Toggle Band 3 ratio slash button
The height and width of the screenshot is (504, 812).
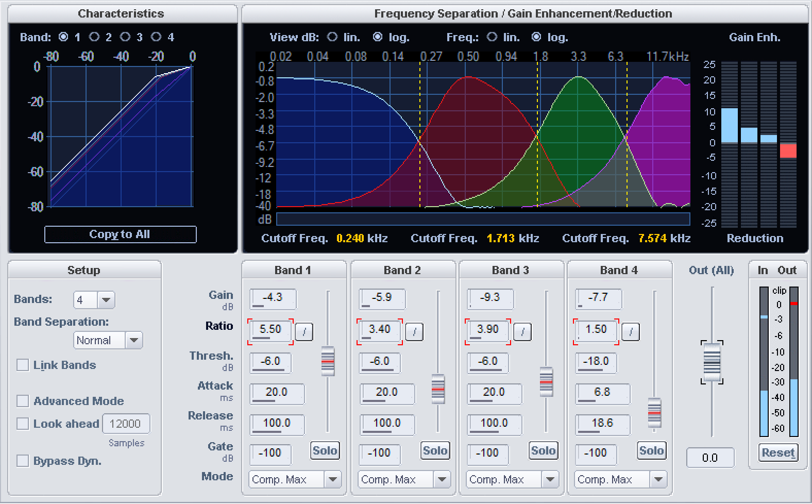coord(522,332)
